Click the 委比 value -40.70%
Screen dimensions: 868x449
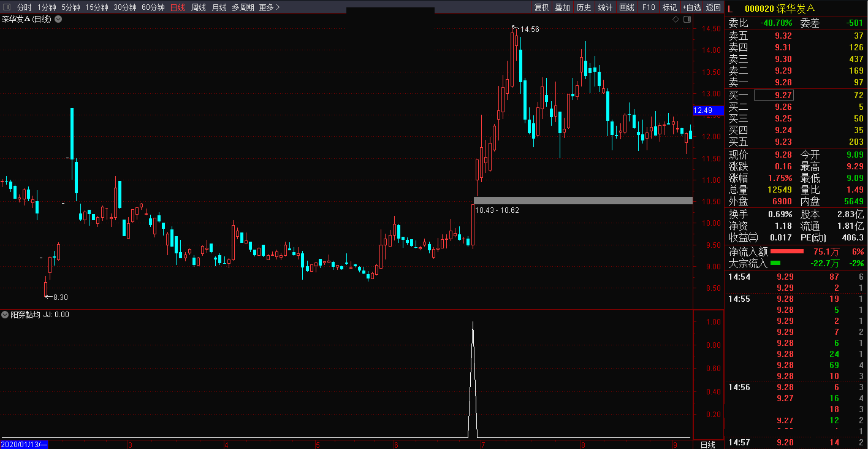pos(776,23)
